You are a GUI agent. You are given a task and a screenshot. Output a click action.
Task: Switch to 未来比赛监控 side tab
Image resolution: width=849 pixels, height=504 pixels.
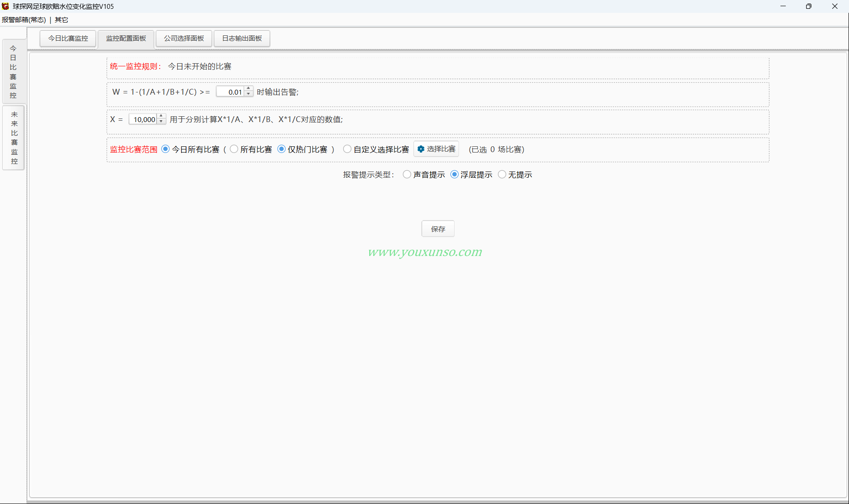[14, 137]
